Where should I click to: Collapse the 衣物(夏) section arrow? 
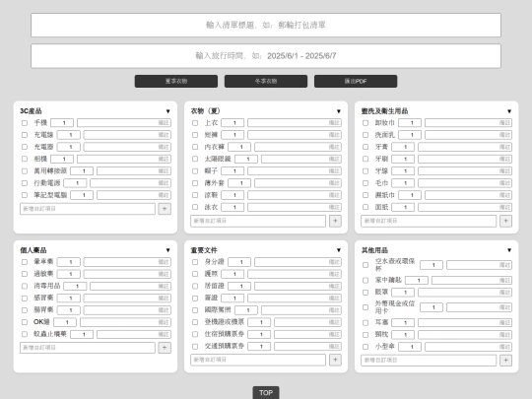coord(339,111)
